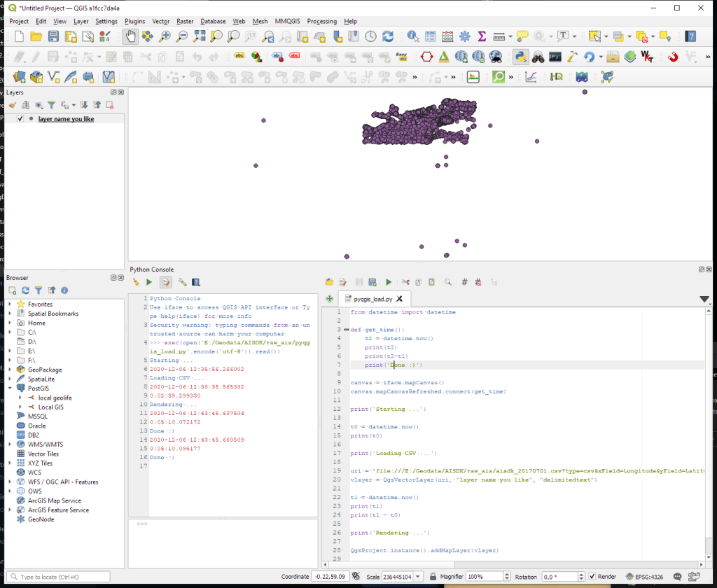
Task: Close the Browser panel
Action: [121, 277]
